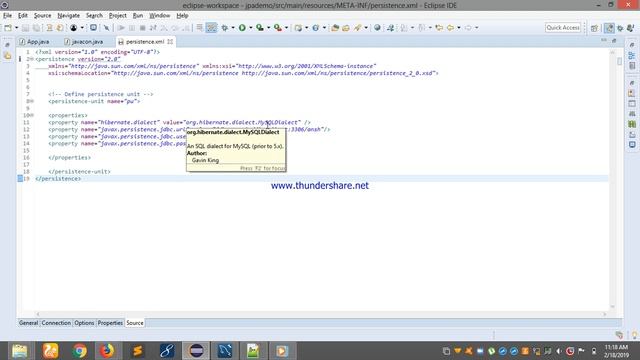Image resolution: width=640 pixels, height=360 pixels.
Task: Click the 'Gavin King' author text in the tooltip
Action: coord(205,160)
